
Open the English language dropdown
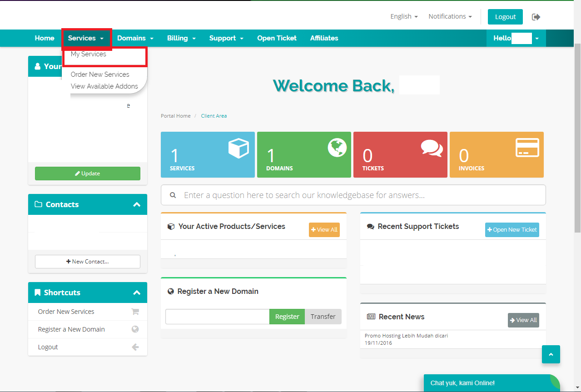pyautogui.click(x=404, y=16)
